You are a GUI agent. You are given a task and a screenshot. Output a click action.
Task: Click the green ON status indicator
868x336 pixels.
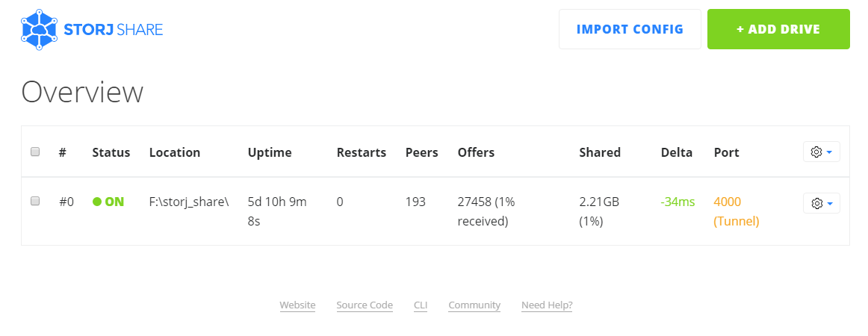pos(108,202)
